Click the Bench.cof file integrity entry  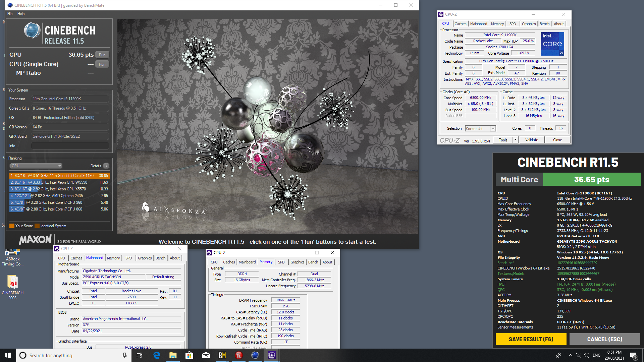click(505, 263)
